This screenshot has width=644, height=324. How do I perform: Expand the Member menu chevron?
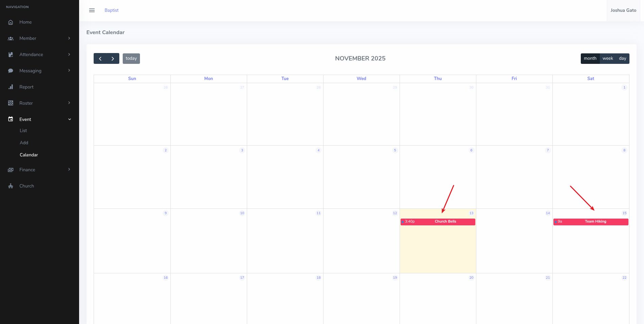pyautogui.click(x=69, y=38)
